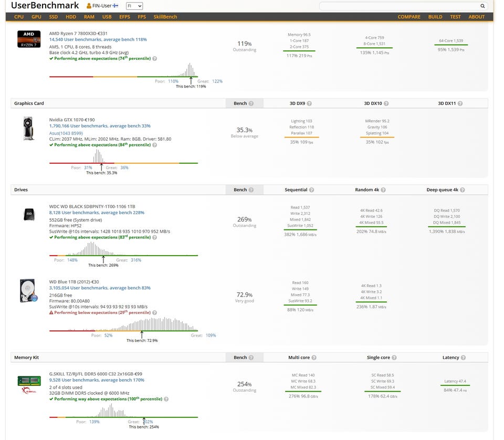Open 14,540 User benchmarks link for Ryzen

coord(98,39)
